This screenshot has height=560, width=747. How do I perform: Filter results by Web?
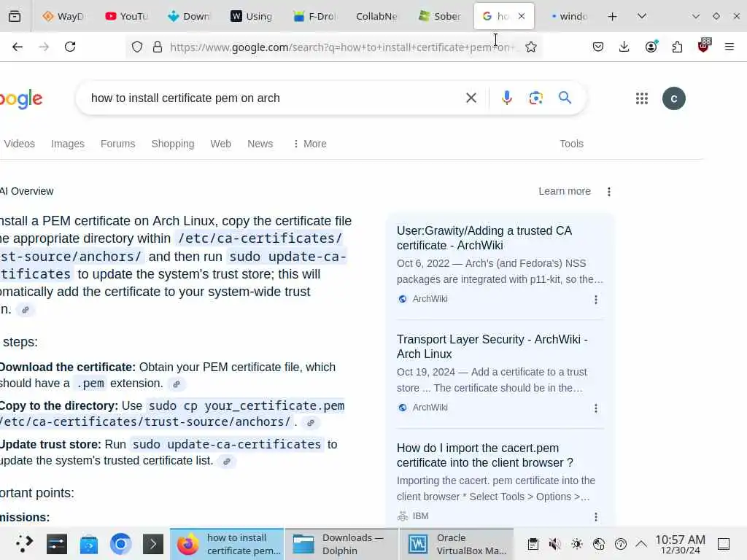tap(220, 144)
